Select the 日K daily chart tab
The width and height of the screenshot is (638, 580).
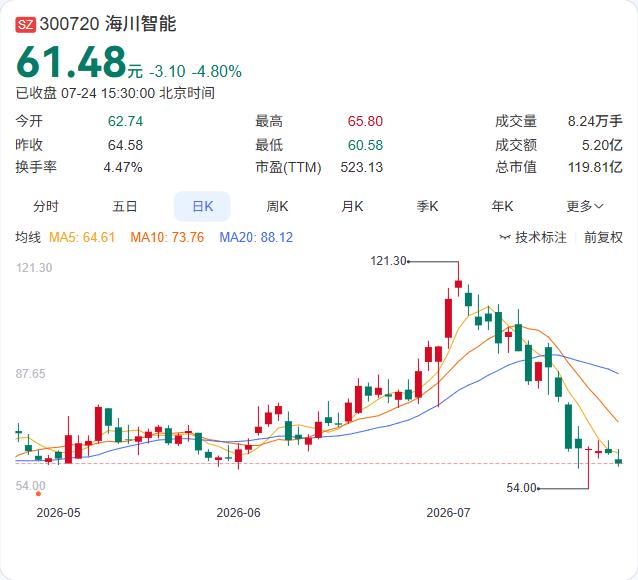pyautogui.click(x=202, y=206)
